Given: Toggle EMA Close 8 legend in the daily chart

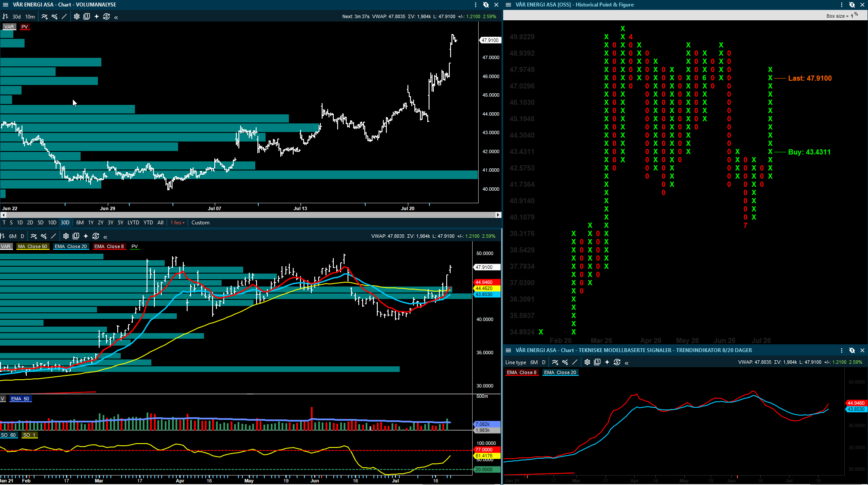Looking at the screenshot, I should [x=110, y=246].
